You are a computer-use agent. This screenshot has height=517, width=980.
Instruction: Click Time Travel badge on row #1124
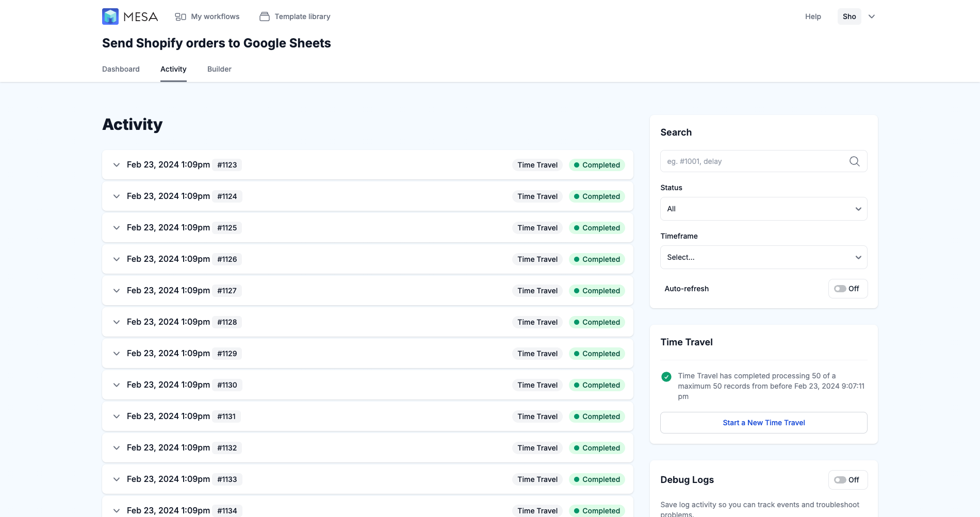(x=537, y=196)
